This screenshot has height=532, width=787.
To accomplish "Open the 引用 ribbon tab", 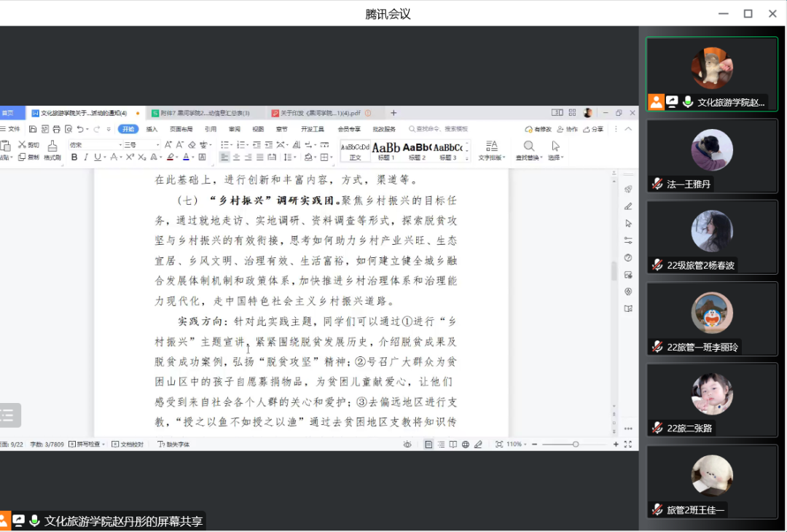I will (x=211, y=129).
